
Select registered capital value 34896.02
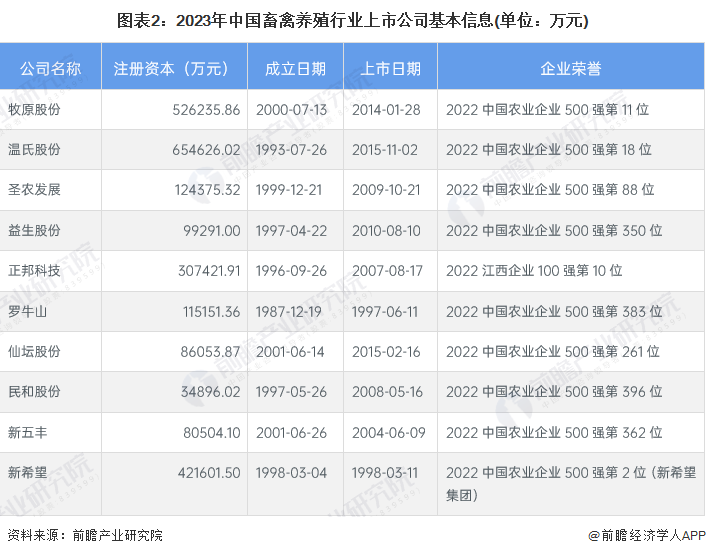click(210, 392)
